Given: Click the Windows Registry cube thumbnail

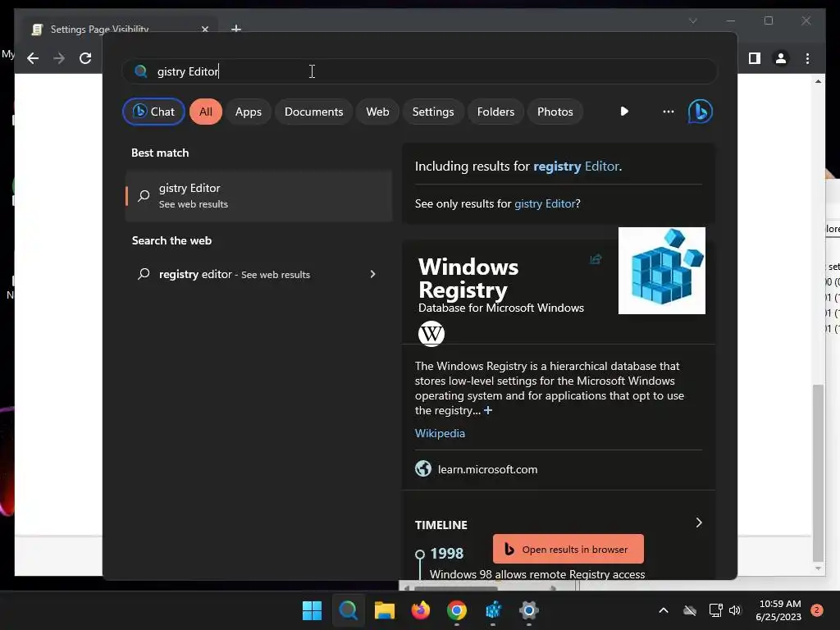Looking at the screenshot, I should (x=662, y=271).
